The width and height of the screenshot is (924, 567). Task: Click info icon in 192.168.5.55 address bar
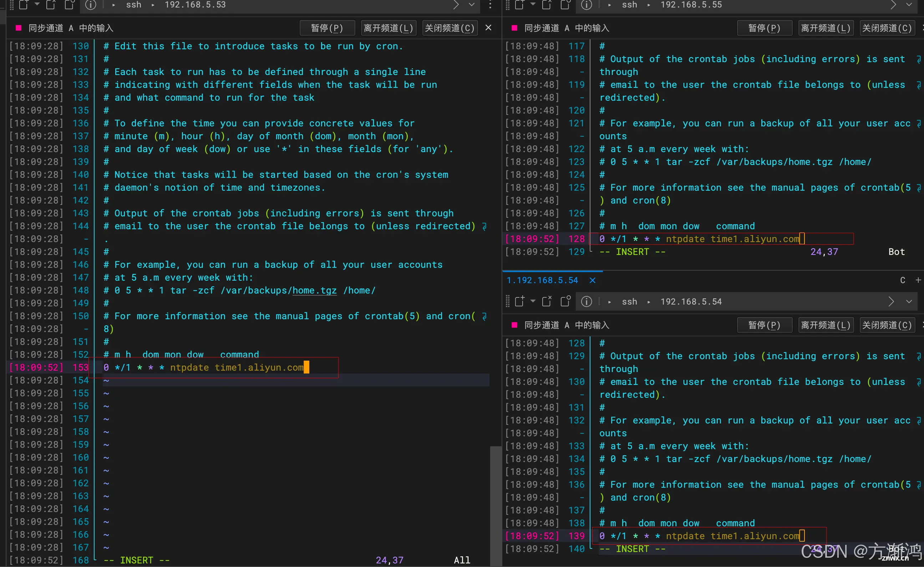click(587, 5)
